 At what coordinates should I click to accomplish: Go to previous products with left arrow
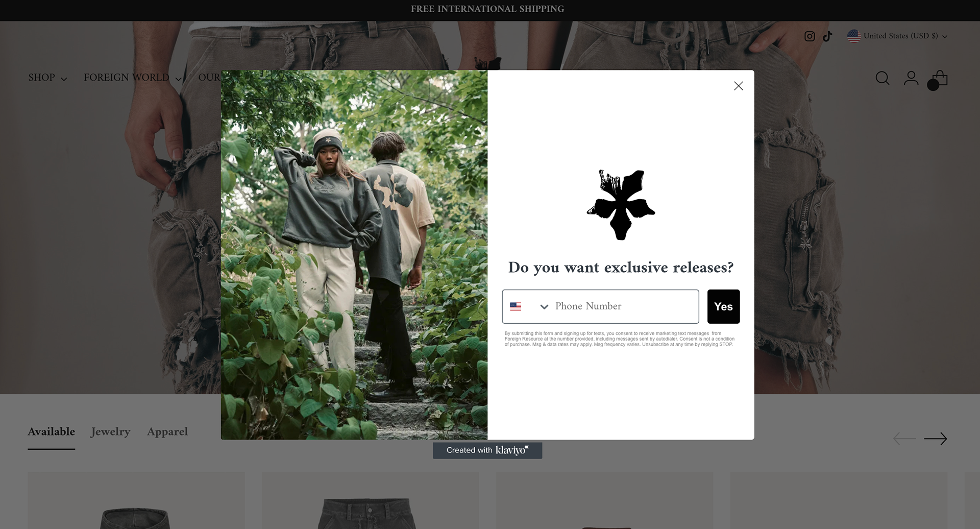tap(904, 439)
